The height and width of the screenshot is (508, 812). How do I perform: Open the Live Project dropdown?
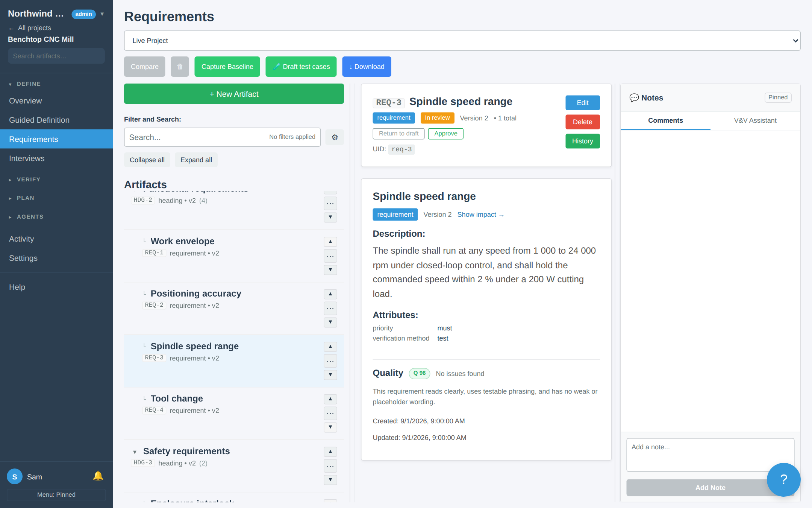(x=462, y=41)
